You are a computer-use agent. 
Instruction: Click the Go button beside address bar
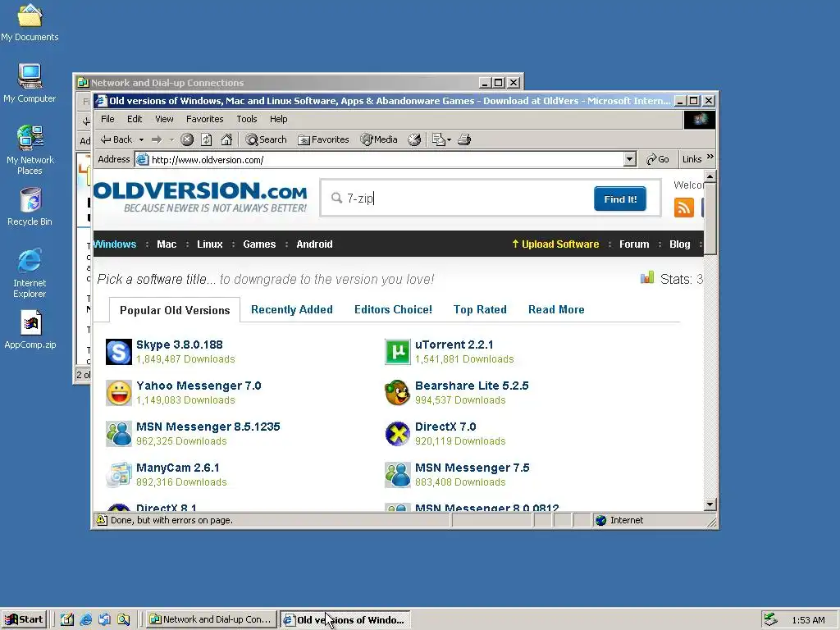pyautogui.click(x=658, y=159)
